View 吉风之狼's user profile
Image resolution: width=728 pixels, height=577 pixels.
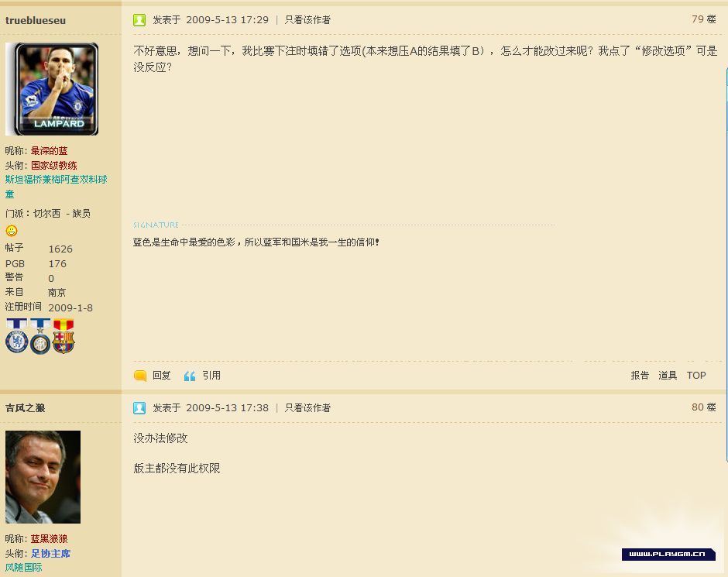point(25,408)
